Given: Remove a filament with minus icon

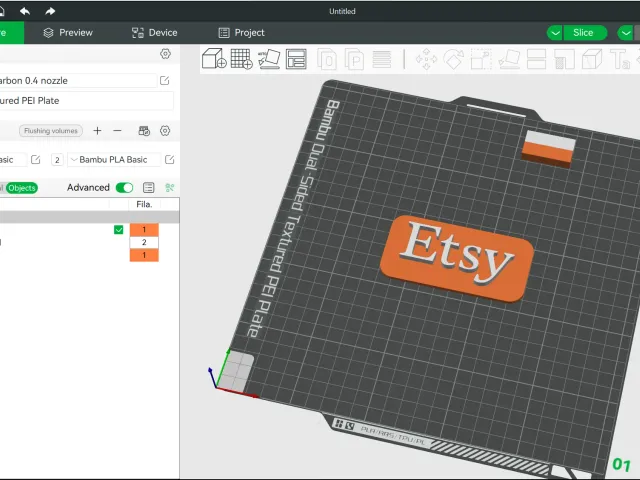Looking at the screenshot, I should pos(117,131).
